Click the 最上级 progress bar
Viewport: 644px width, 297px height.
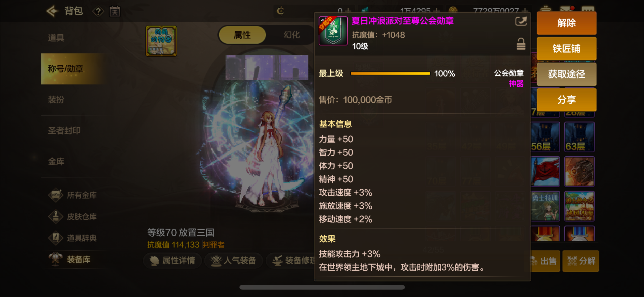coord(390,73)
